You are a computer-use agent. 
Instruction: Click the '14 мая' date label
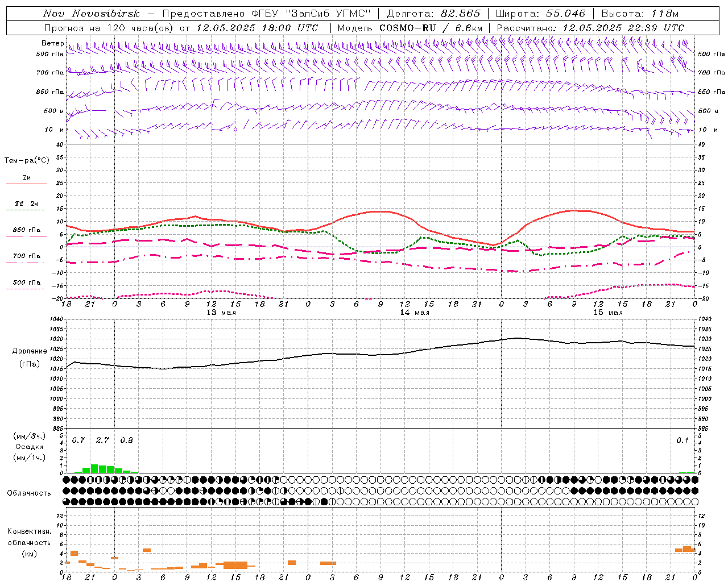[x=415, y=313]
